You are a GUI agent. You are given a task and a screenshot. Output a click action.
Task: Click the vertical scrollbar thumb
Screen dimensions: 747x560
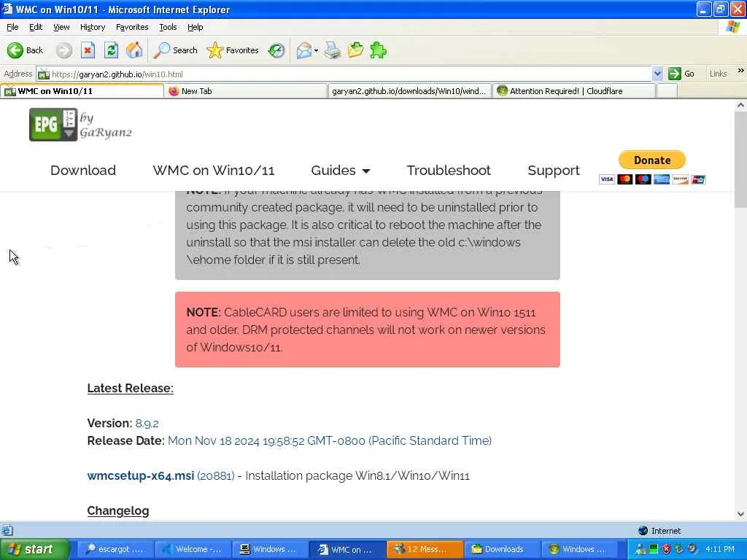pos(741,160)
